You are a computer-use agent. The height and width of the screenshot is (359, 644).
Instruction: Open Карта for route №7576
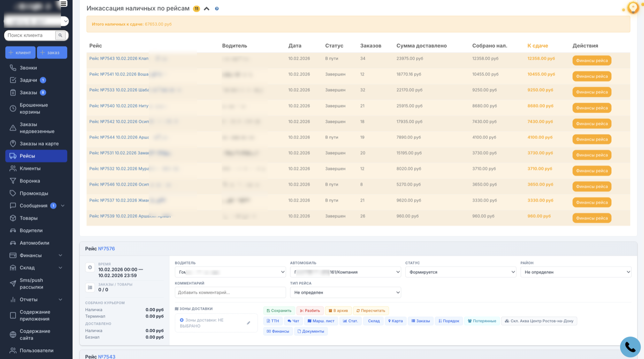[395, 321]
